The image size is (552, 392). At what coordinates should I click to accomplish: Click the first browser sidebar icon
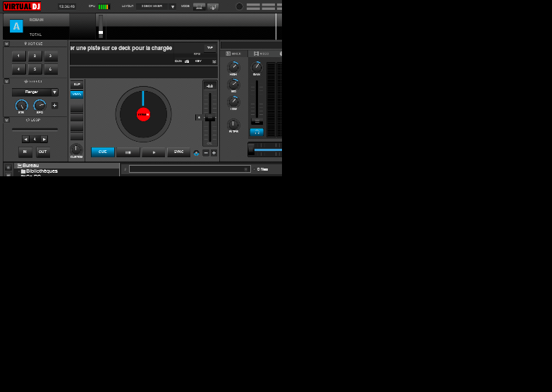8,168
